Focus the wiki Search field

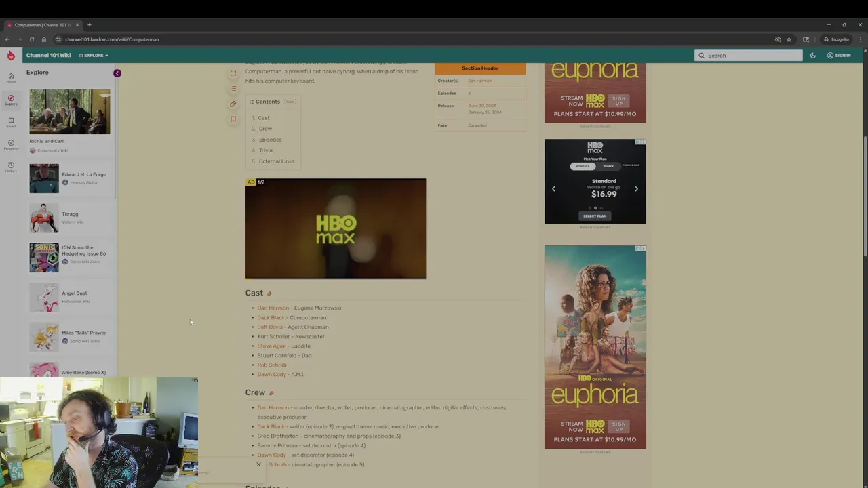pyautogui.click(x=748, y=56)
